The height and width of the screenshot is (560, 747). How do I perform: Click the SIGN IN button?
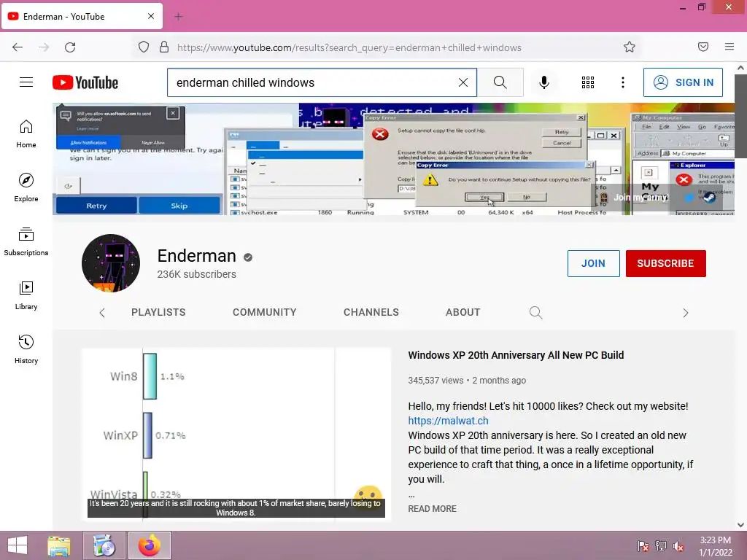(683, 82)
